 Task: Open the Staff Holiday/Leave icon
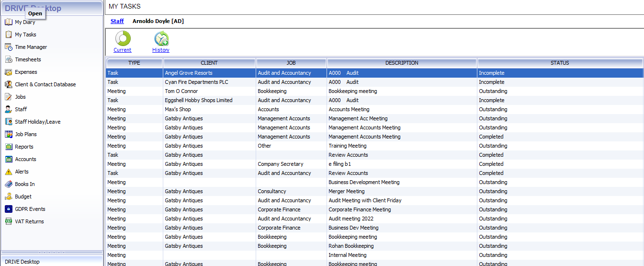[x=8, y=122]
